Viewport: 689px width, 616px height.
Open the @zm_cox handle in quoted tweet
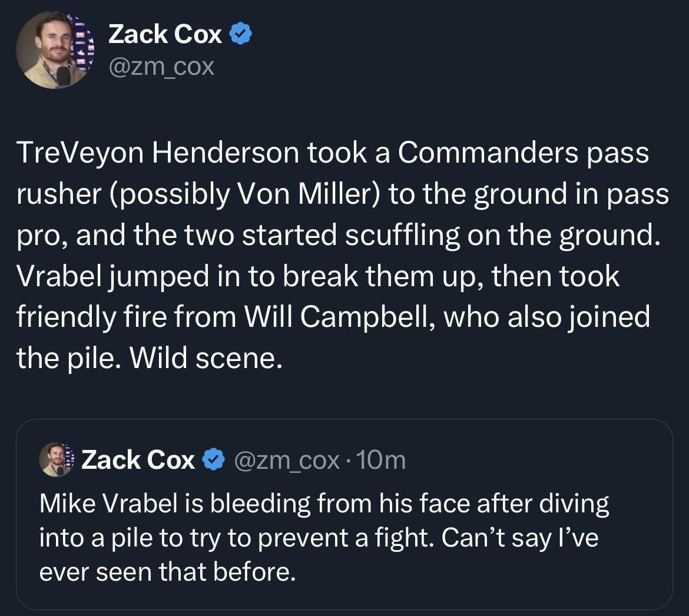click(287, 460)
